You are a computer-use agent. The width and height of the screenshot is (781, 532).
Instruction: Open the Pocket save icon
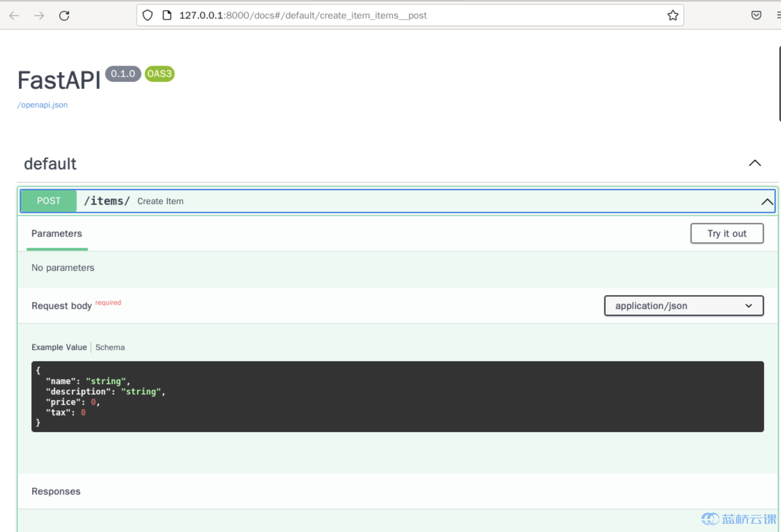point(756,15)
